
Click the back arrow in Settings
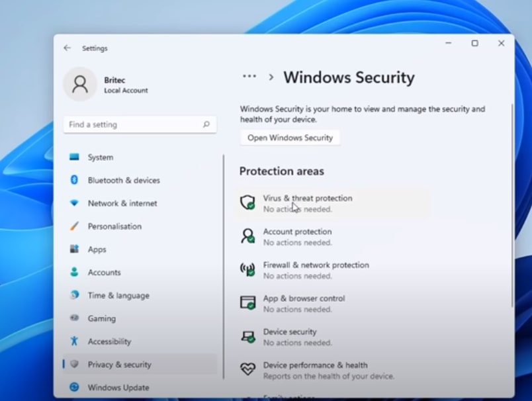(67, 48)
